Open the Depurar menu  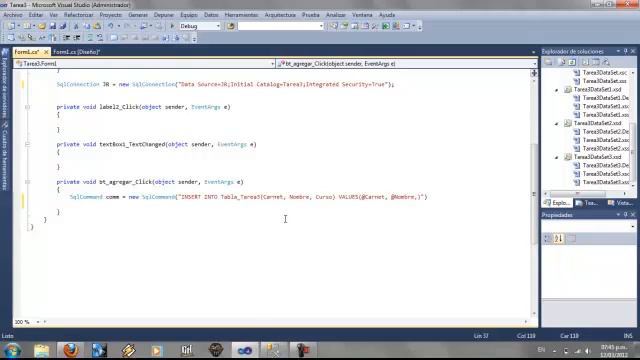pos(164,15)
